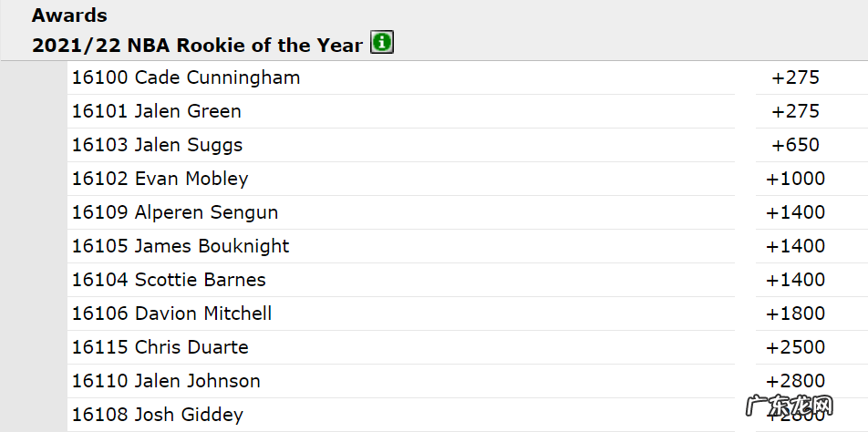Image resolution: width=868 pixels, height=432 pixels.
Task: Click the 16101 Jalen Green row
Action: tap(157, 111)
